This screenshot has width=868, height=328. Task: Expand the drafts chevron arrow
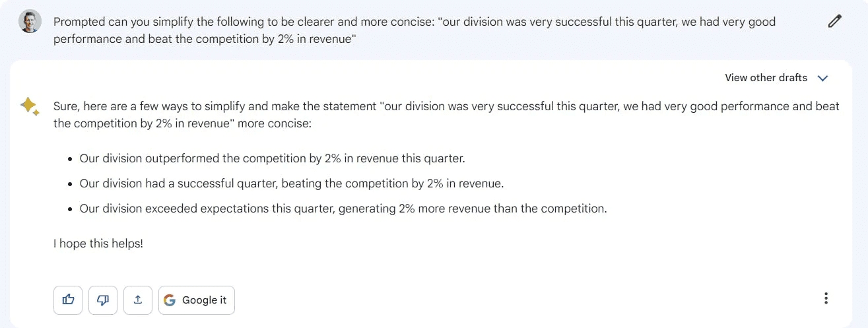[822, 78]
